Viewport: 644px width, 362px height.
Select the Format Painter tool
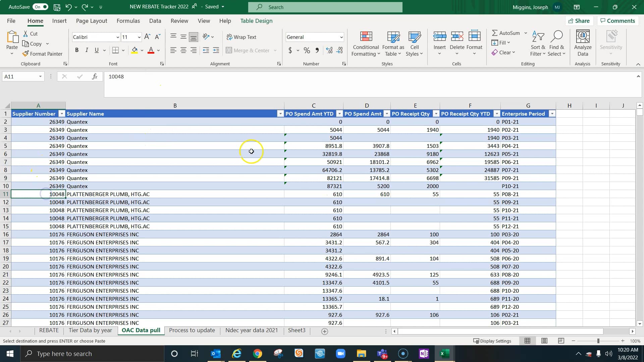tap(43, 54)
